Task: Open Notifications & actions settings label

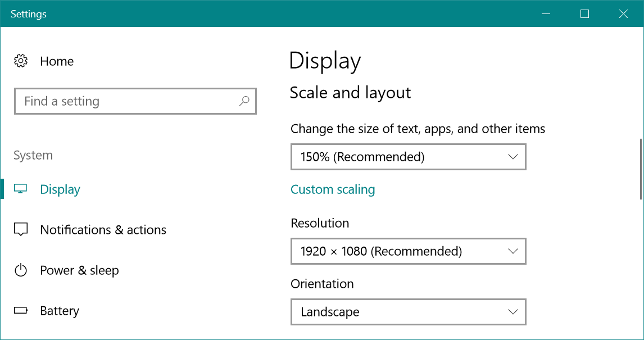Action: click(x=103, y=230)
